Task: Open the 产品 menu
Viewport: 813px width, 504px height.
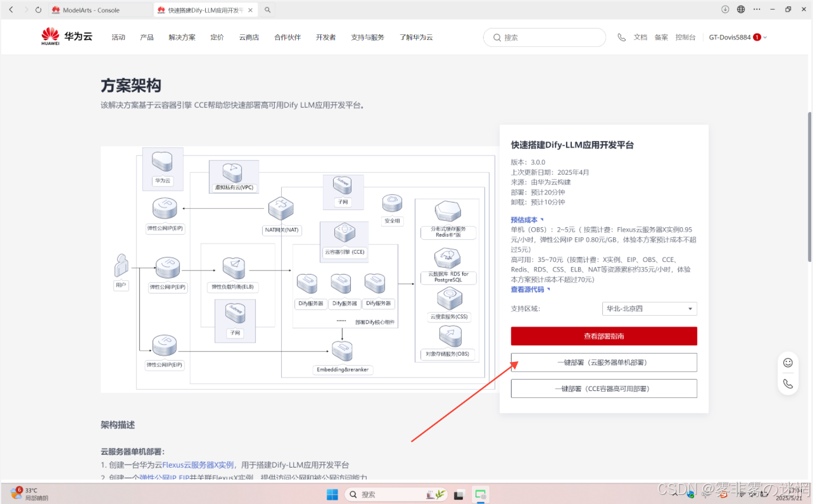Action: 147,37
